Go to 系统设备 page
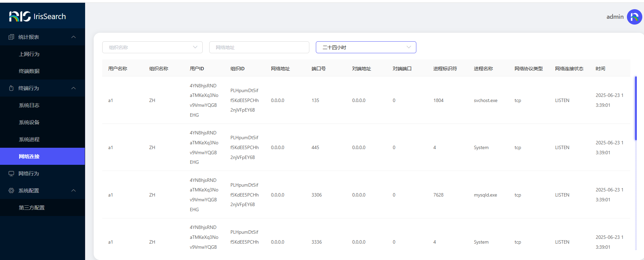The width and height of the screenshot is (644, 260). 29,122
